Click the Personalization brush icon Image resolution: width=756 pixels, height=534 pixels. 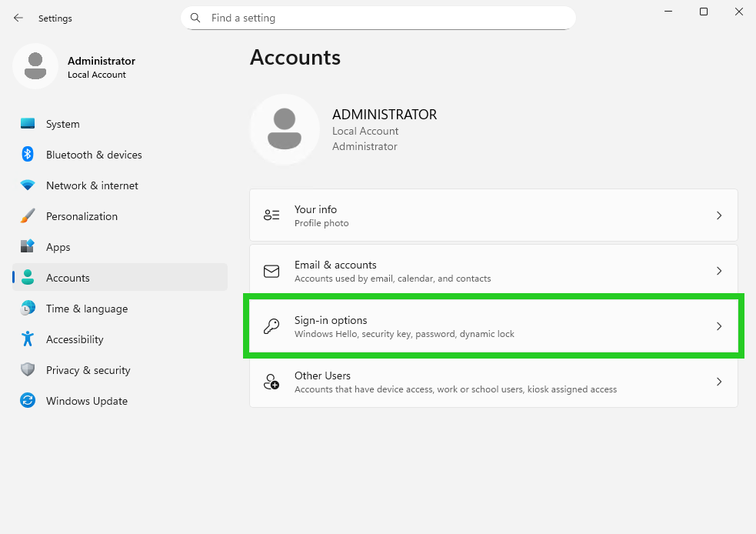(25, 216)
